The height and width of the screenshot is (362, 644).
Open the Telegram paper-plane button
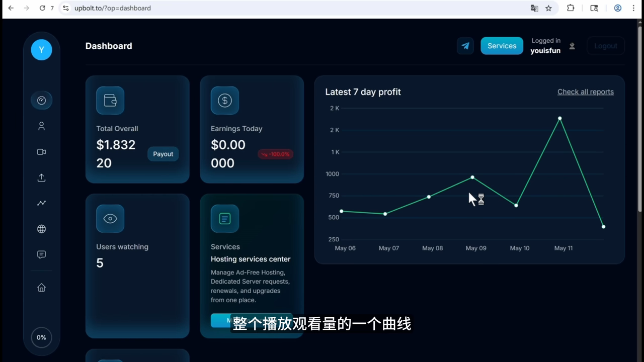tap(465, 46)
